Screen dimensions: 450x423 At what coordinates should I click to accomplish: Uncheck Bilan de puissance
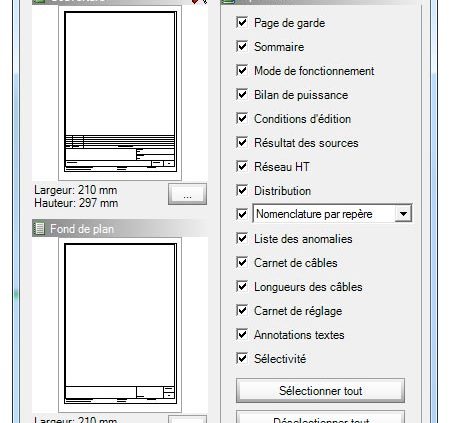(242, 95)
